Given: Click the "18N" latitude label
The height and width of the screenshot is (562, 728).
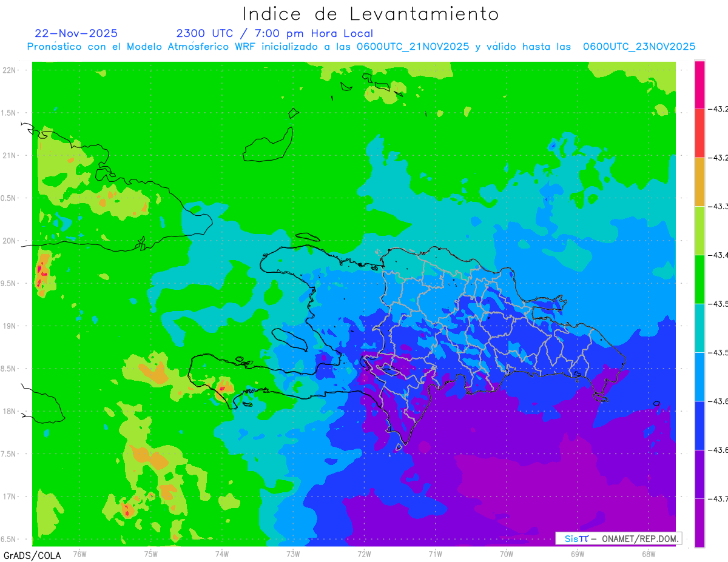Looking at the screenshot, I should click(10, 411).
